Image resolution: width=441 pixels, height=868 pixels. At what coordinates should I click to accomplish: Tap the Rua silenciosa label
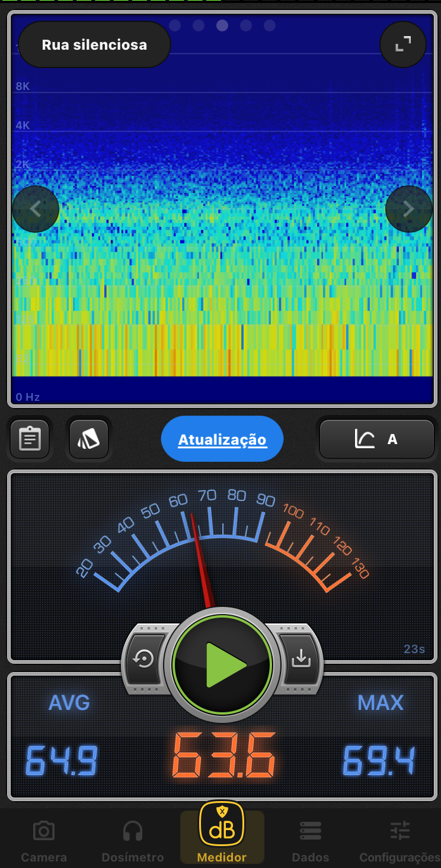pos(94,45)
